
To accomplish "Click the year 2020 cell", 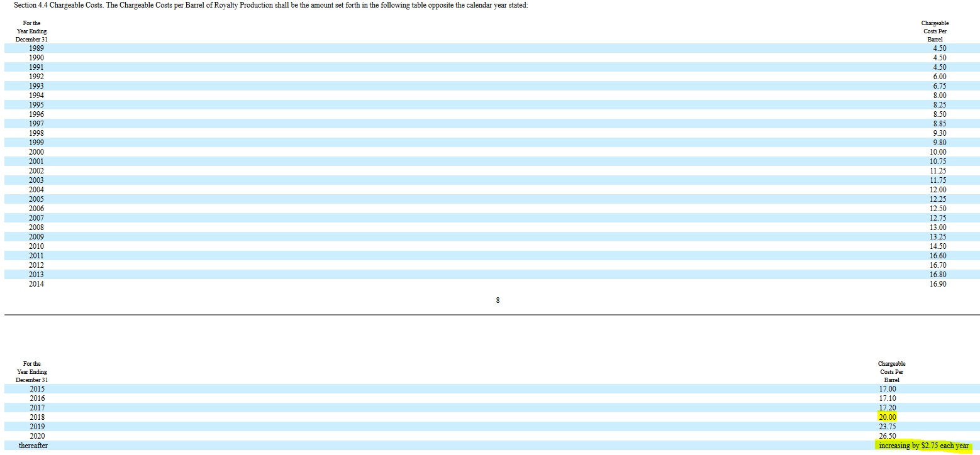I will point(36,436).
